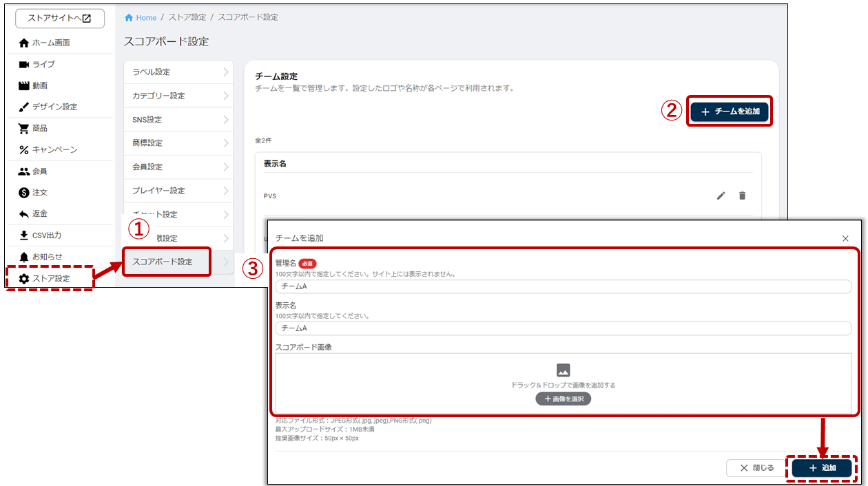Click the pencil edit icon for PVS

click(x=721, y=196)
